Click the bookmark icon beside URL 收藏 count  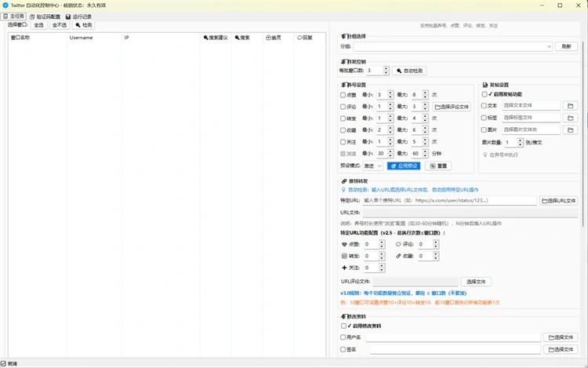398,256
